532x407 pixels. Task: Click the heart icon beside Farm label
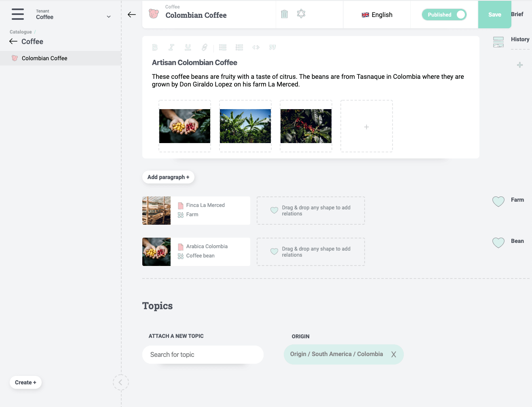click(x=498, y=201)
